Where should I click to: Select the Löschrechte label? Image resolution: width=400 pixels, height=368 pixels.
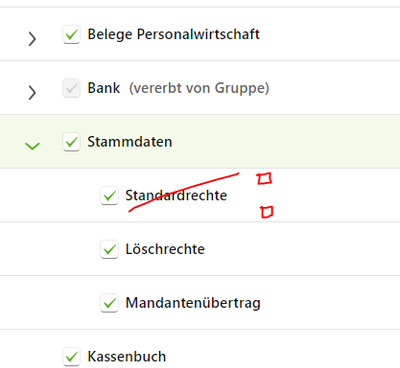pyautogui.click(x=165, y=249)
